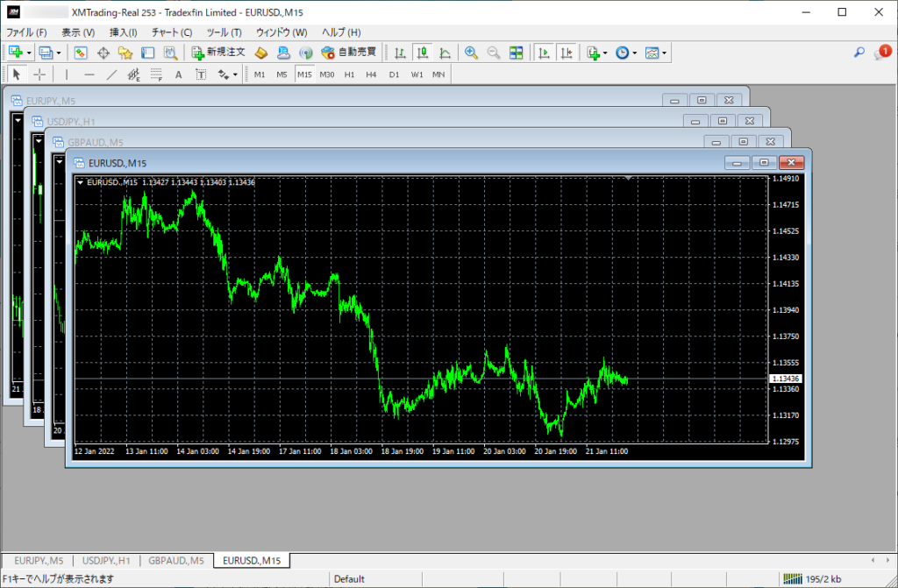
Task: Open the 挿入(I) menu
Action: (x=124, y=32)
